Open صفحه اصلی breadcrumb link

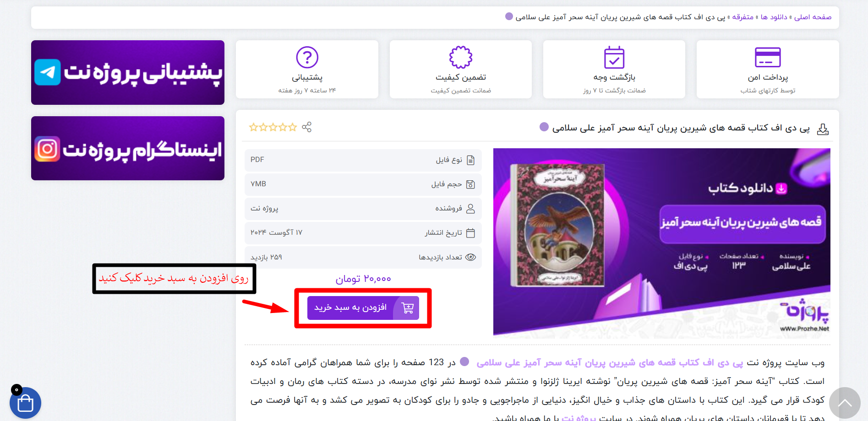click(813, 17)
